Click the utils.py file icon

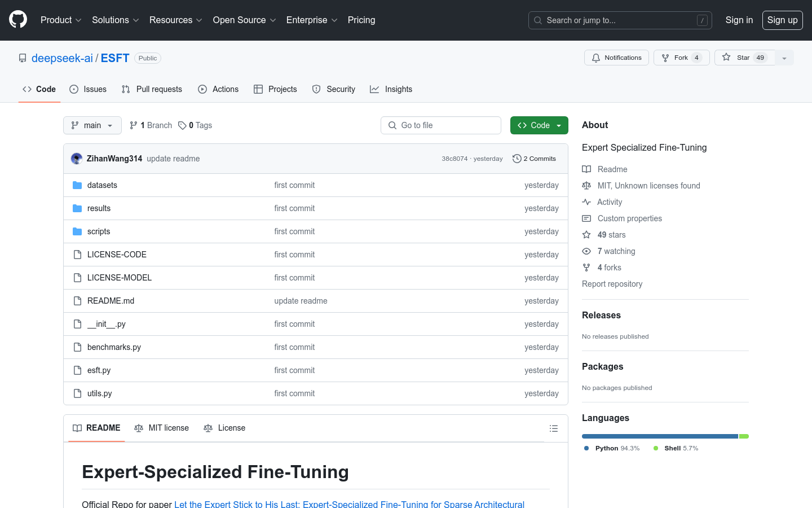77,393
